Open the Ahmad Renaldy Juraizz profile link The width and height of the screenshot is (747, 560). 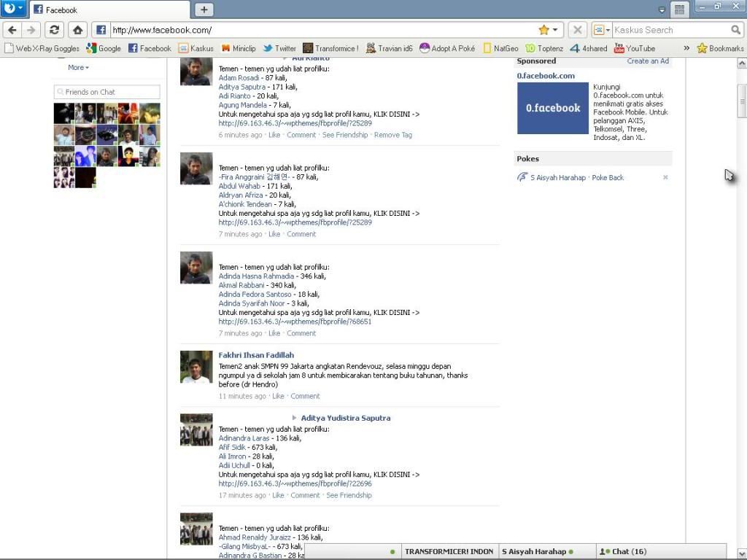[x=255, y=537]
